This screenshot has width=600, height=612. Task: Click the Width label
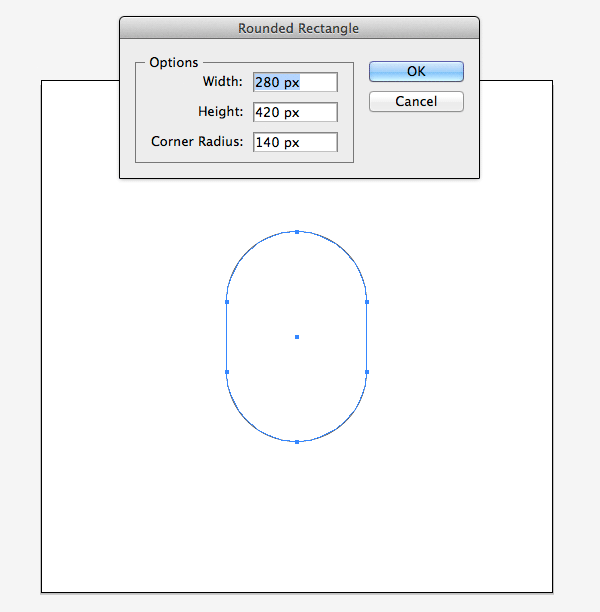[223, 82]
